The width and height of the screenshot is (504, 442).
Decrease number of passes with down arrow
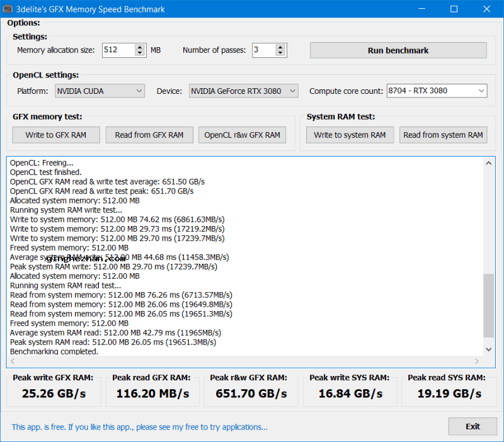pyautogui.click(x=281, y=54)
